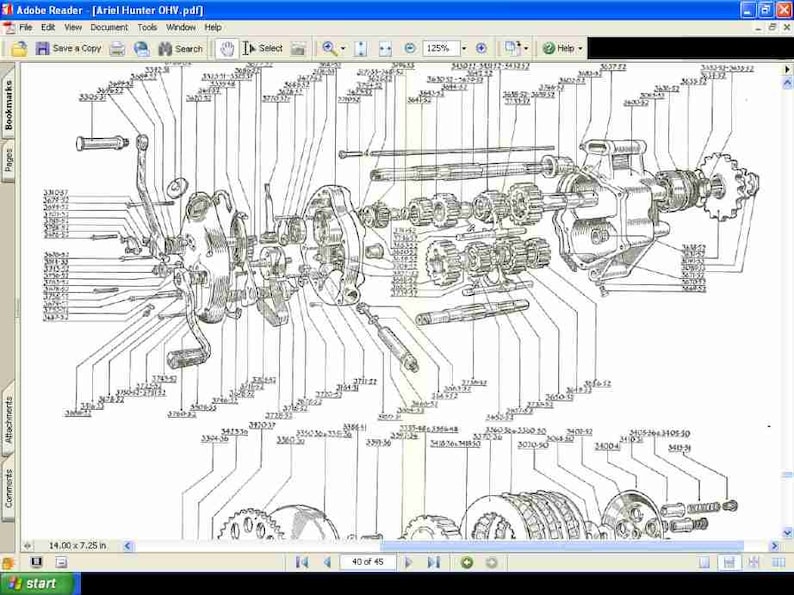Click the Windows start button
Screen dimensions: 794x595
click(x=39, y=583)
